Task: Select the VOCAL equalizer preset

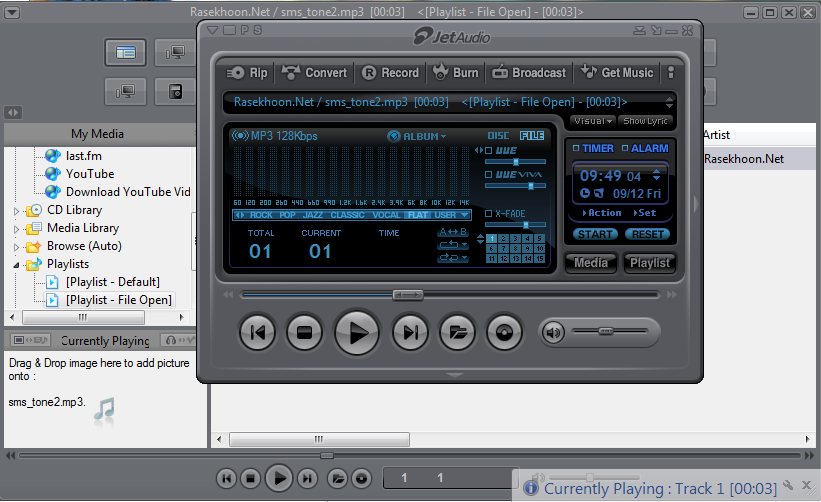Action: (x=386, y=215)
